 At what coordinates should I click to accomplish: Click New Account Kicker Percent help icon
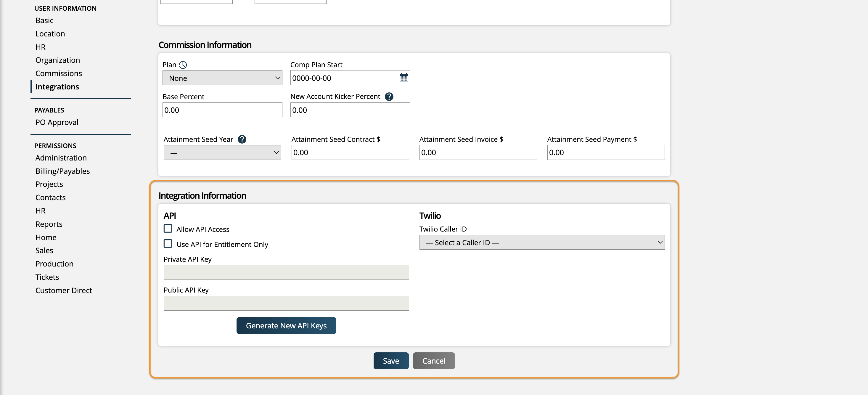[x=389, y=97]
